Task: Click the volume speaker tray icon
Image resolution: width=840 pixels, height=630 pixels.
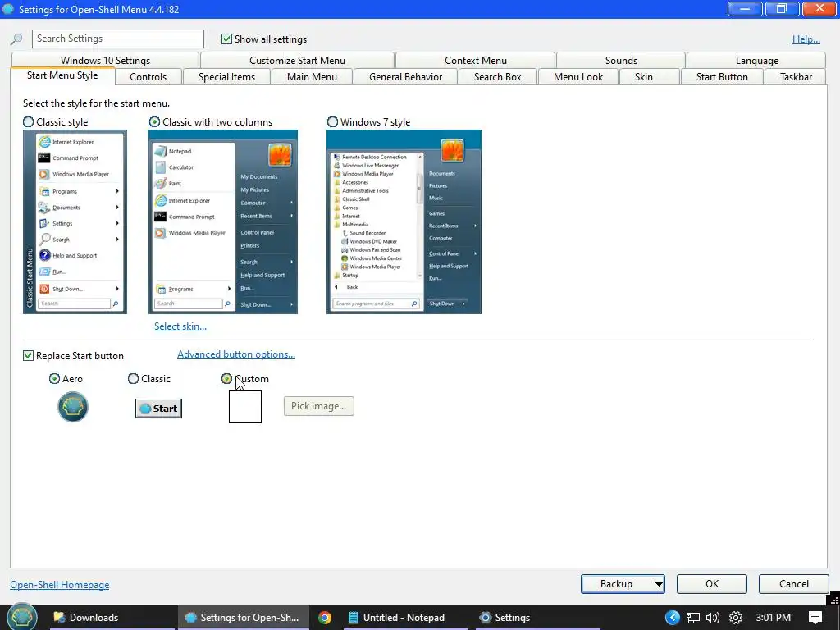Action: pos(713,618)
